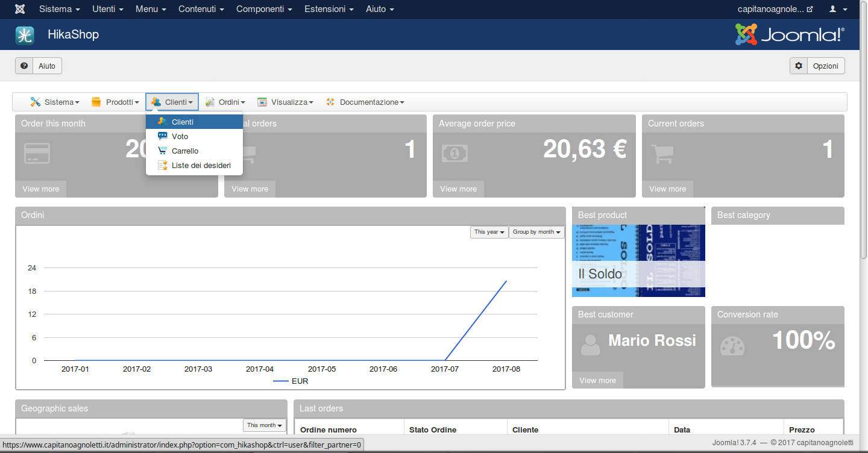Open the Prodotti toolbar menu
The width and height of the screenshot is (868, 453).
coord(115,102)
